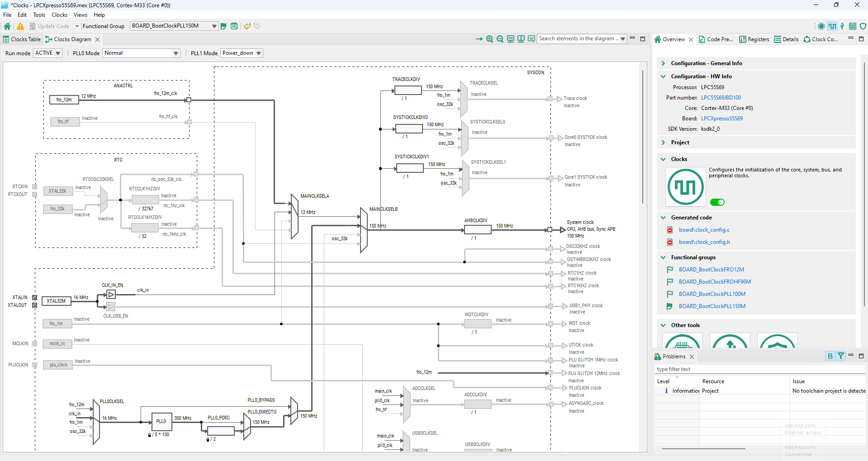This screenshot has height=461, width=868.
Task: Click the Problems type filter text field
Action: (x=760, y=369)
